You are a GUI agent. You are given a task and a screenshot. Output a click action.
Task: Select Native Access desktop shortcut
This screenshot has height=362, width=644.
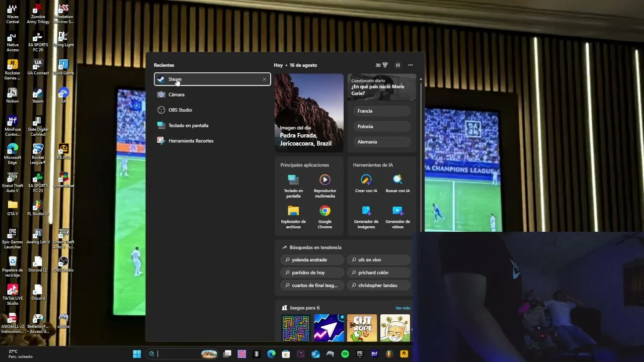13,42
